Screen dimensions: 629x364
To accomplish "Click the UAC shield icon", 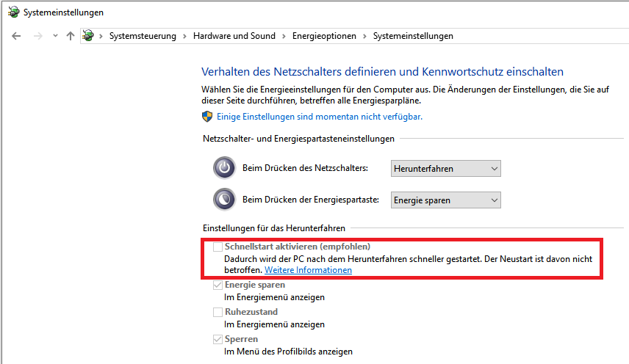I will point(207,117).
